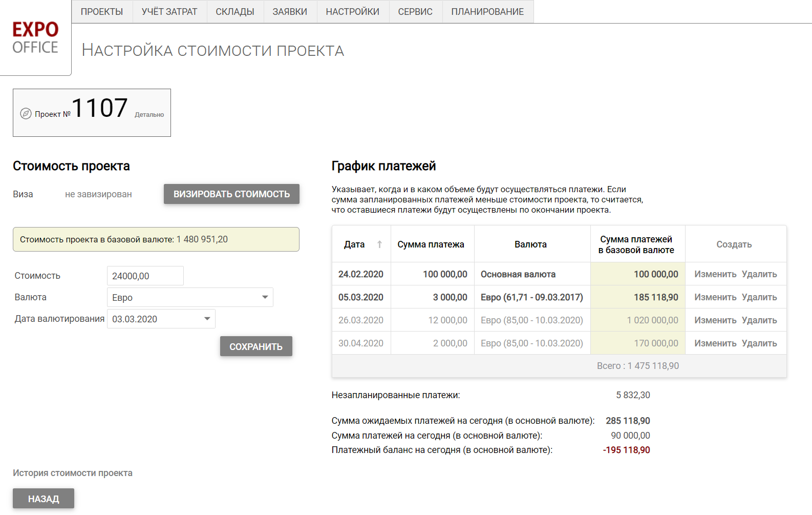Screen dimensions: 812x515
Task: Select the Заявки menu item
Action: (x=290, y=12)
